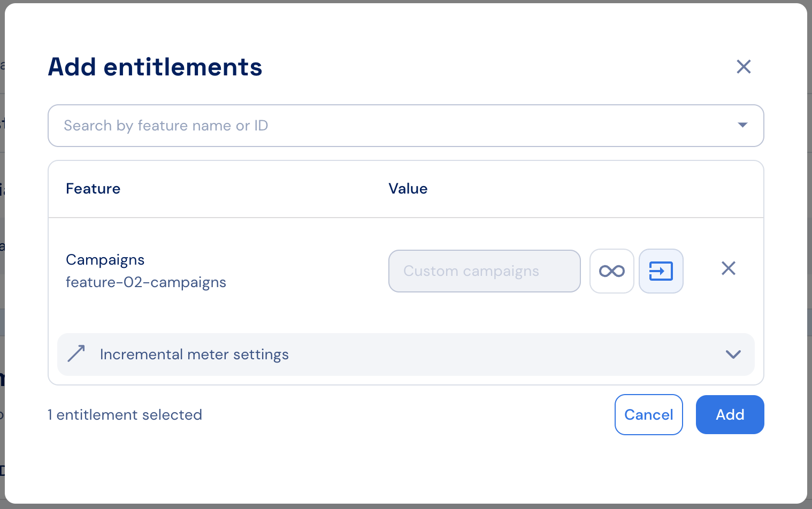Toggle the custom value arrow-box icon
Viewport: 812px width, 509px height.
pos(661,271)
